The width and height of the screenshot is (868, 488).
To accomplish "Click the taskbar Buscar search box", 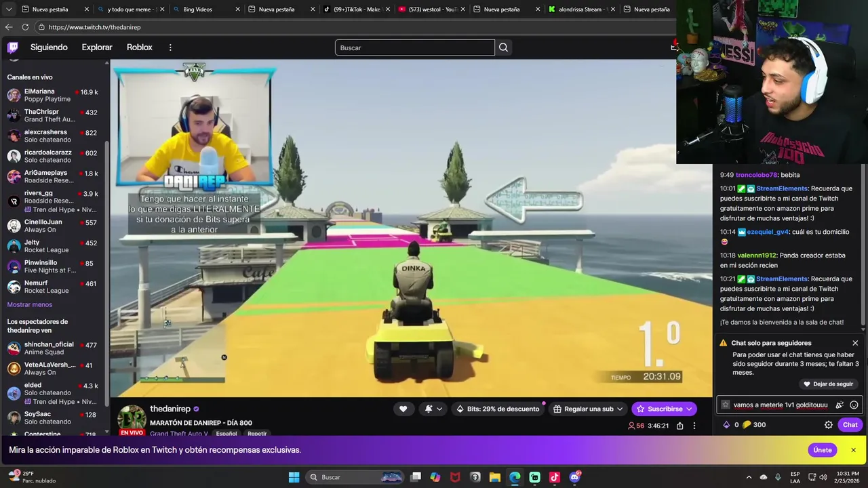I will coord(356,477).
